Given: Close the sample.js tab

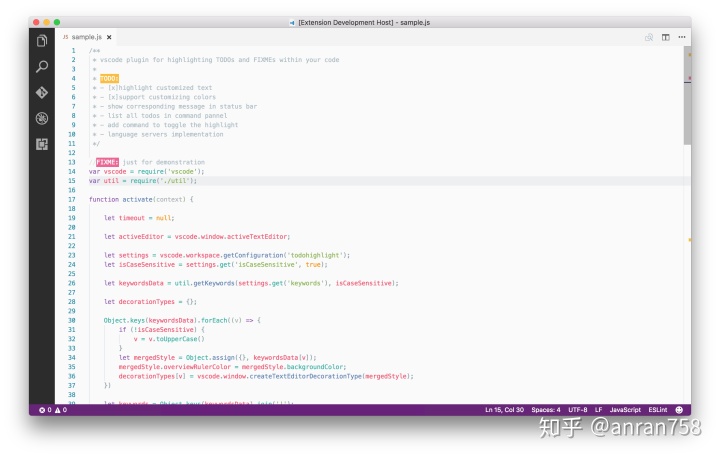Looking at the screenshot, I should point(109,37).
